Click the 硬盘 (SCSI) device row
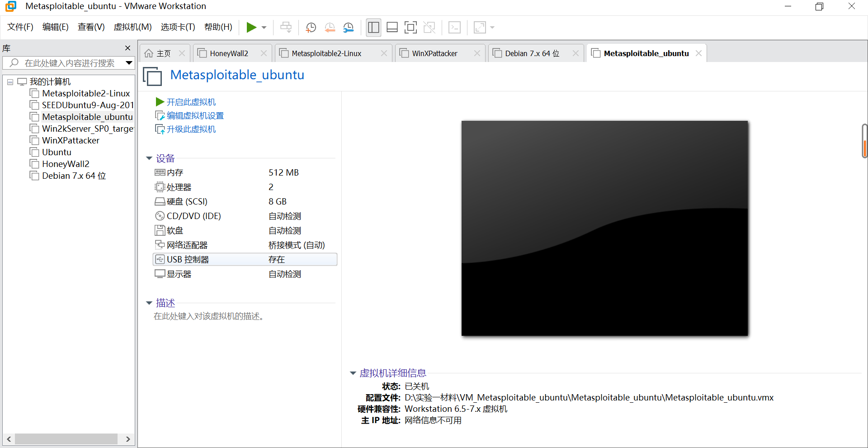868x448 pixels. [x=245, y=201]
